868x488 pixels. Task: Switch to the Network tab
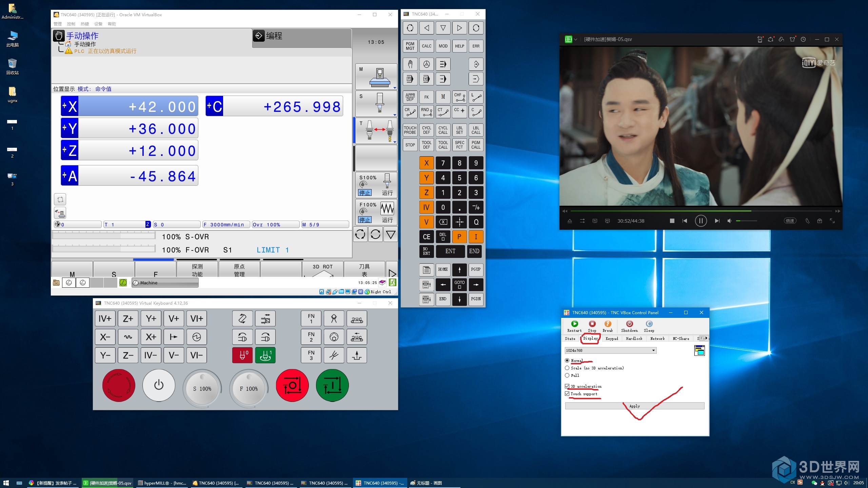657,339
